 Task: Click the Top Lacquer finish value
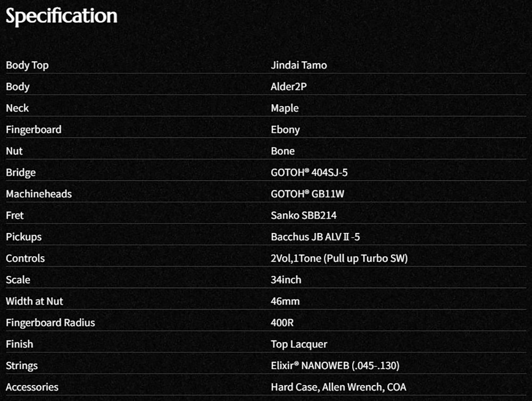[x=299, y=344]
